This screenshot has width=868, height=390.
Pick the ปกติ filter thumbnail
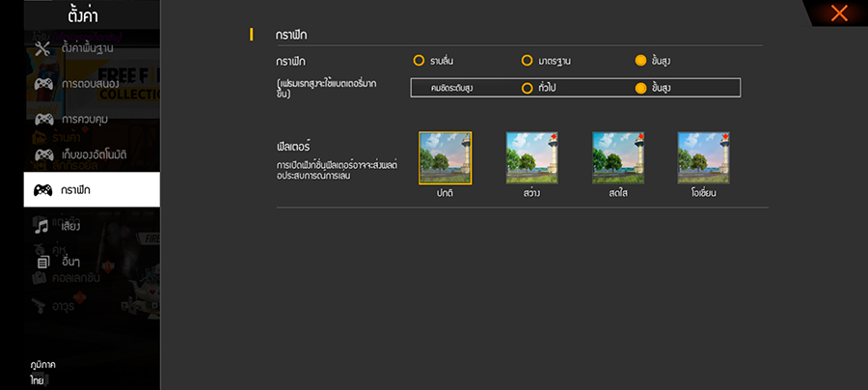point(445,157)
